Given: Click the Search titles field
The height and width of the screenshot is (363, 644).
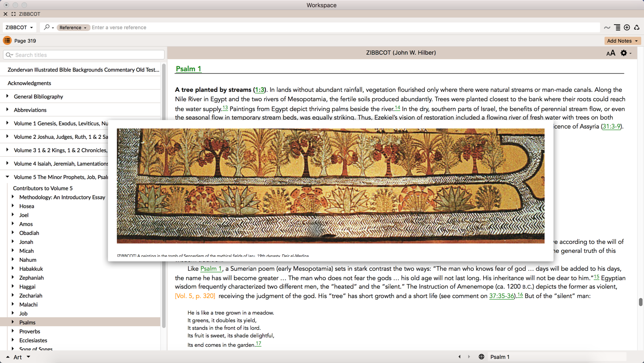Looking at the screenshot, I should pos(84,55).
